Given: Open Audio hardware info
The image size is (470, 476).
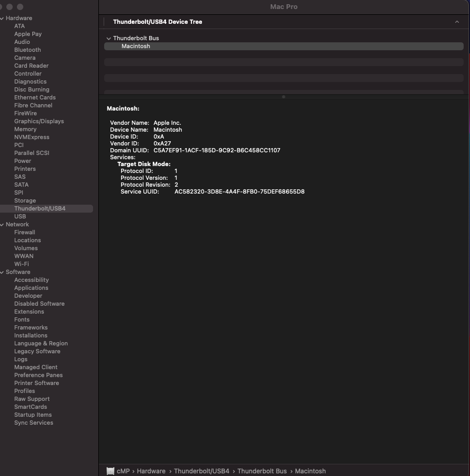Looking at the screenshot, I should point(22,42).
